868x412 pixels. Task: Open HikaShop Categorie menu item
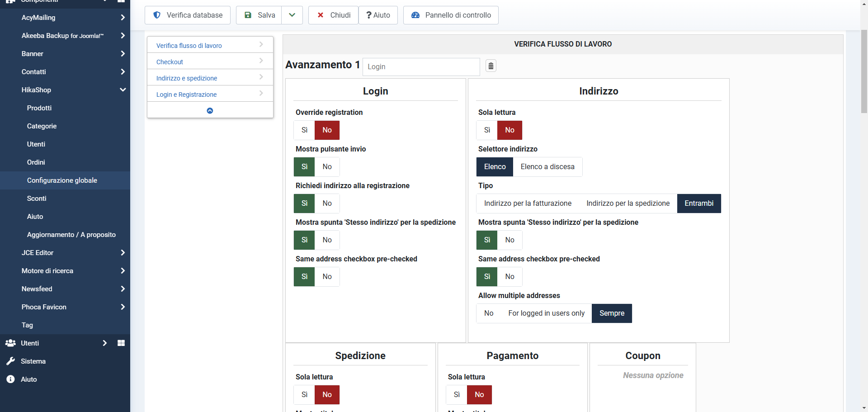coord(65,126)
